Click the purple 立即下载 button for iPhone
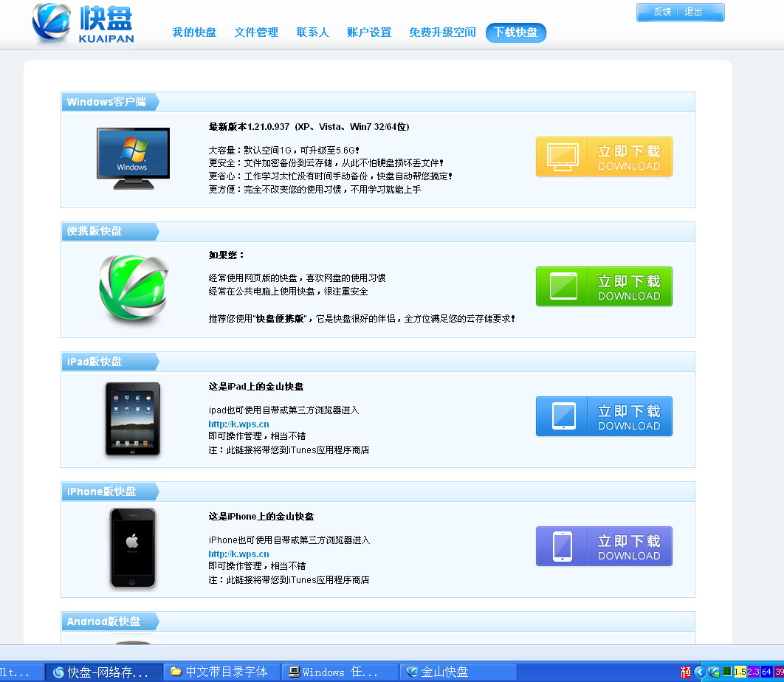This screenshot has height=682, width=784. click(604, 546)
